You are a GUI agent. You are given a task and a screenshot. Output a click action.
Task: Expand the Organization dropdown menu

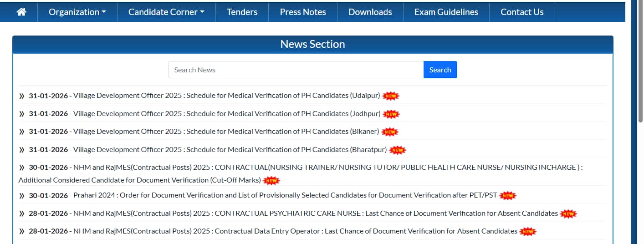pyautogui.click(x=77, y=12)
